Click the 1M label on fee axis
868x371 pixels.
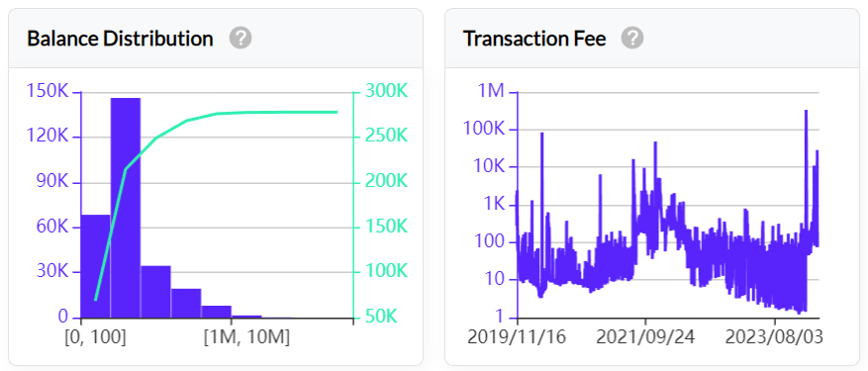(491, 91)
